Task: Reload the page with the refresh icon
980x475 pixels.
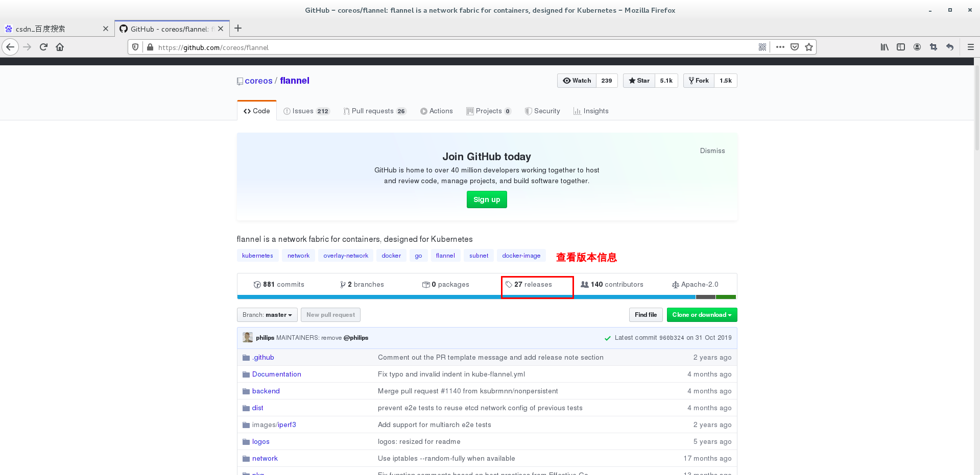Action: coord(43,47)
